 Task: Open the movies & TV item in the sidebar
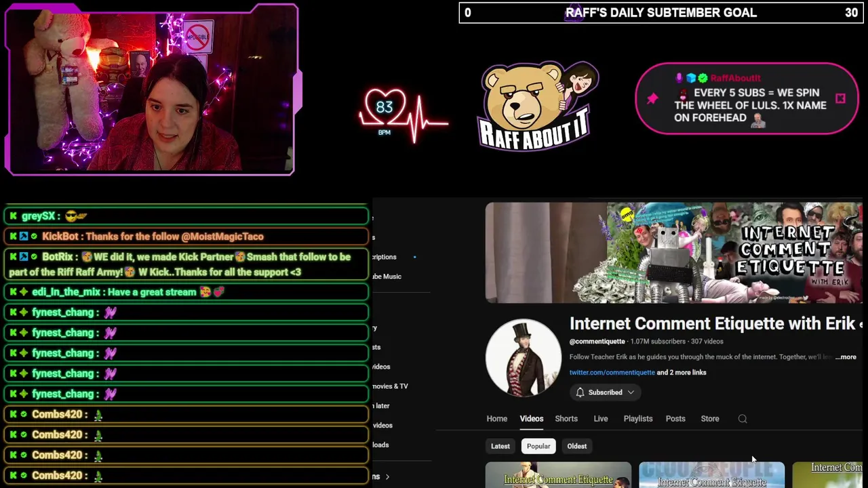390,386
